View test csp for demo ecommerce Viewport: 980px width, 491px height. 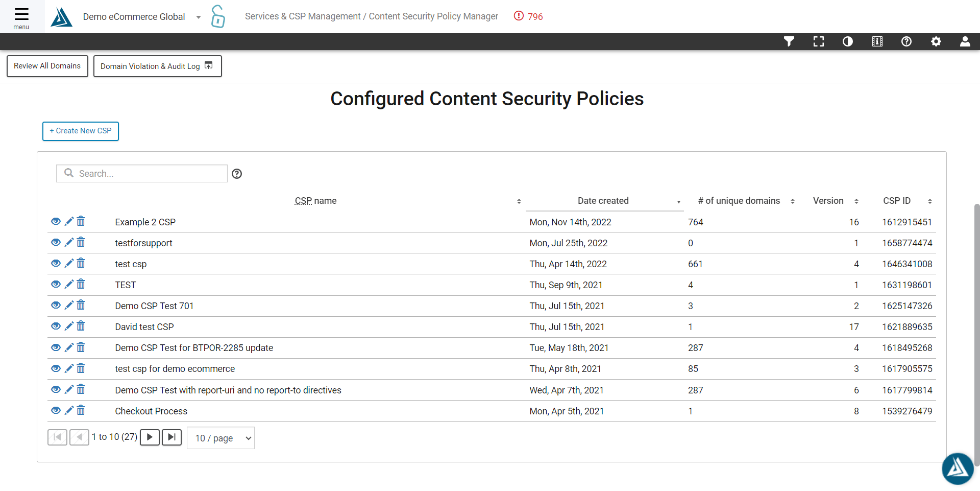[x=56, y=368]
